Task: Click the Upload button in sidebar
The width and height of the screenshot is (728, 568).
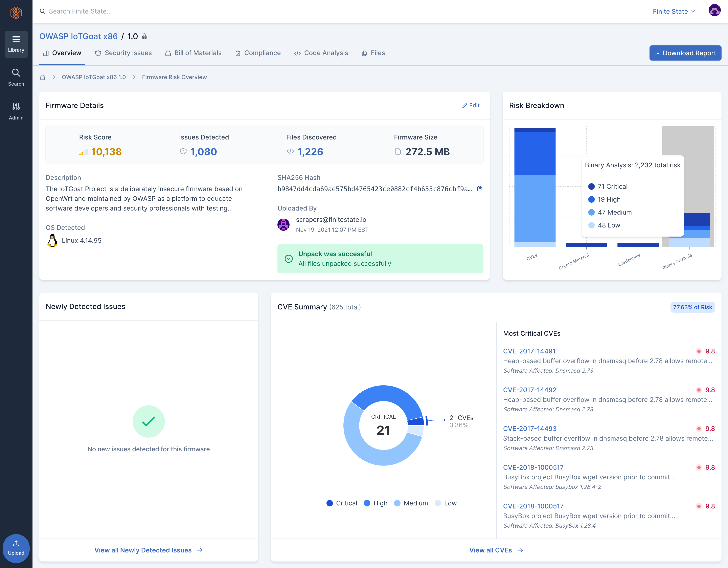Action: pyautogui.click(x=16, y=548)
